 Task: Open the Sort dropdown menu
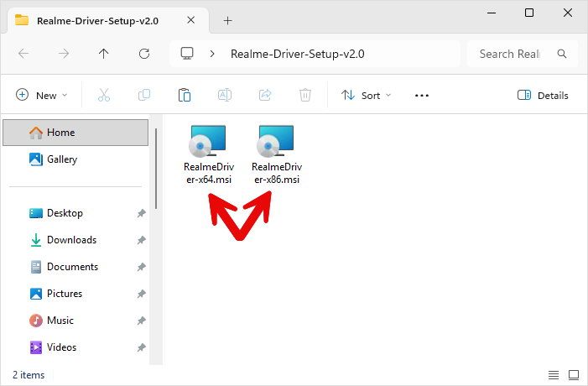[x=366, y=96]
